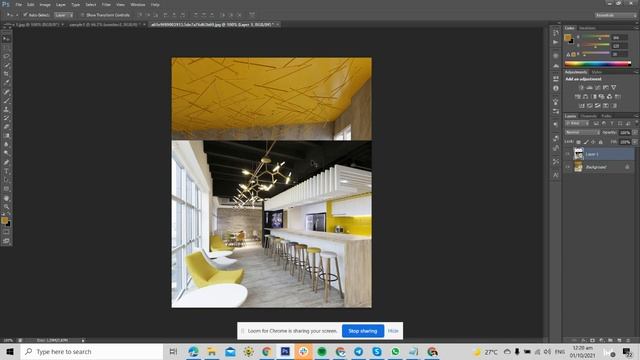Select the Crop tool
The height and width of the screenshot is (360, 640).
click(6, 74)
